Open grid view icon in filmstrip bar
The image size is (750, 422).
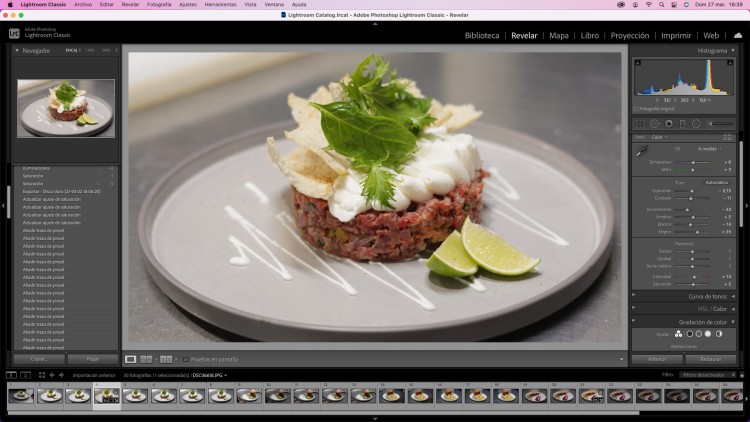tap(42, 375)
